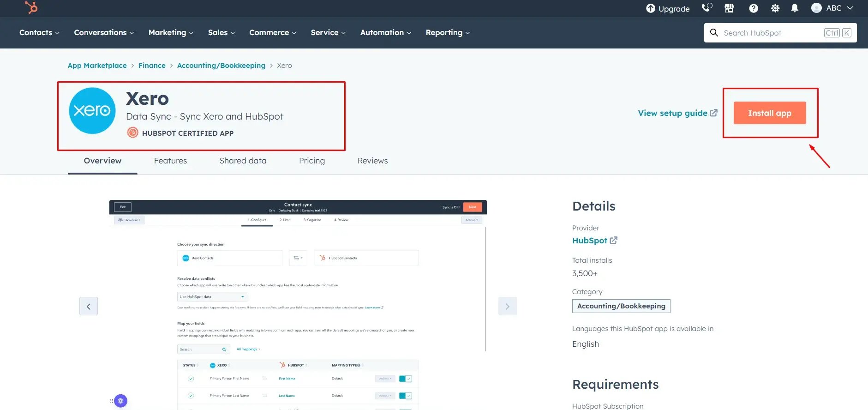Open the Service menu
The width and height of the screenshot is (868, 410).
point(328,32)
